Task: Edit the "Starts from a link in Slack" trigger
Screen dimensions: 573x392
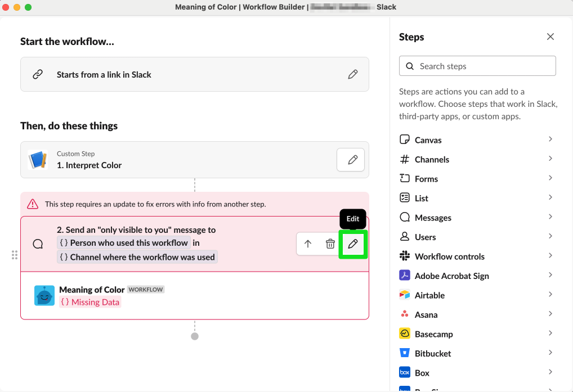Action: click(353, 74)
